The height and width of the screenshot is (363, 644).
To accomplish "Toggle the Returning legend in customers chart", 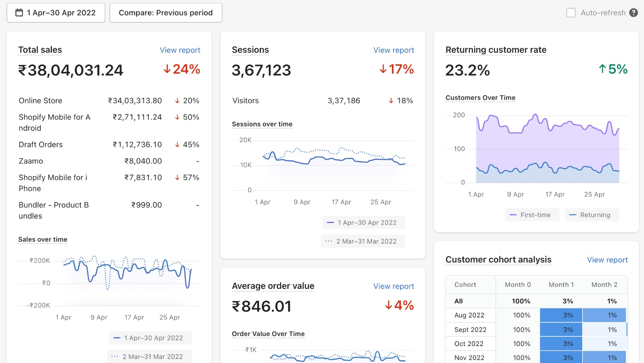I will coord(592,215).
